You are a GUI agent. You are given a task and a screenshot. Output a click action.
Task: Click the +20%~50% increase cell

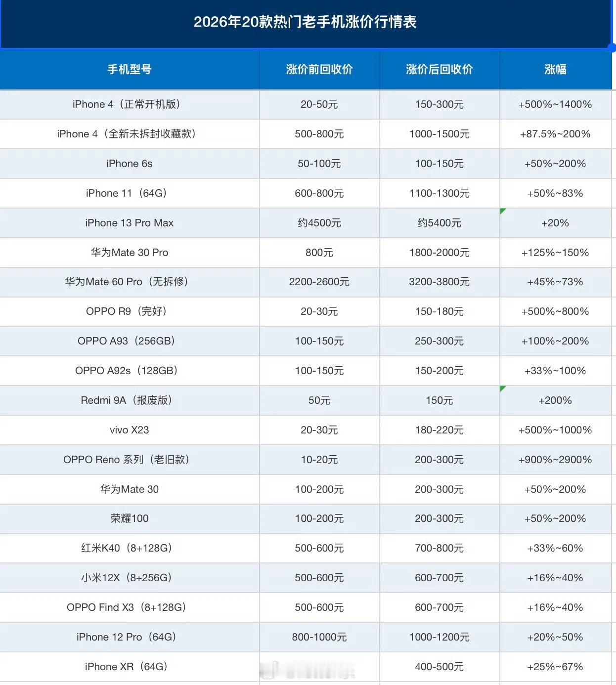pyautogui.click(x=556, y=637)
